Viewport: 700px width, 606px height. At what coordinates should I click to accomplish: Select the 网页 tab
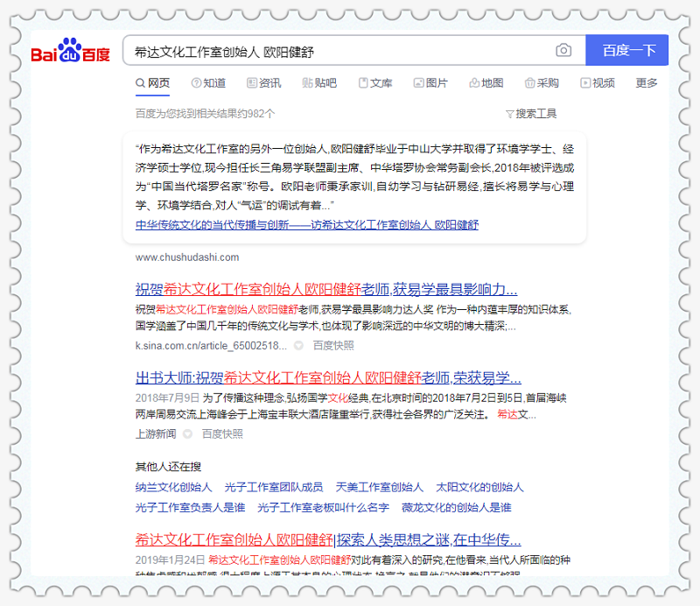click(x=152, y=83)
